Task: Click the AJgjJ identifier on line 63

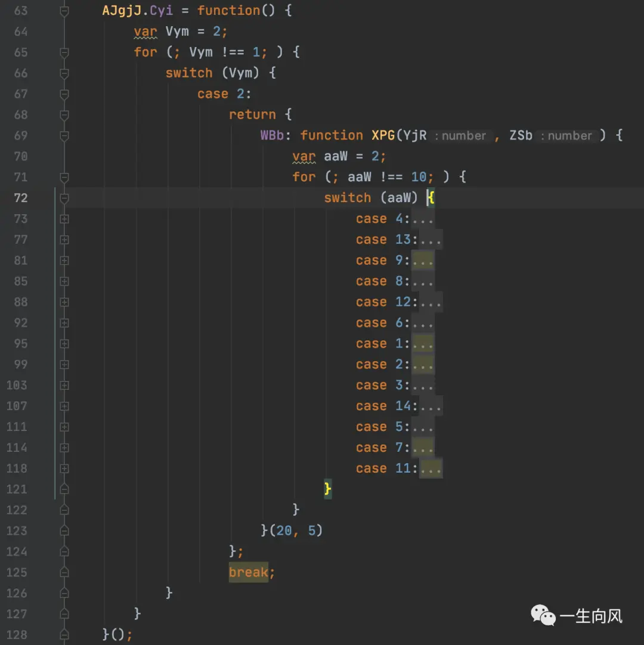Action: (x=122, y=11)
